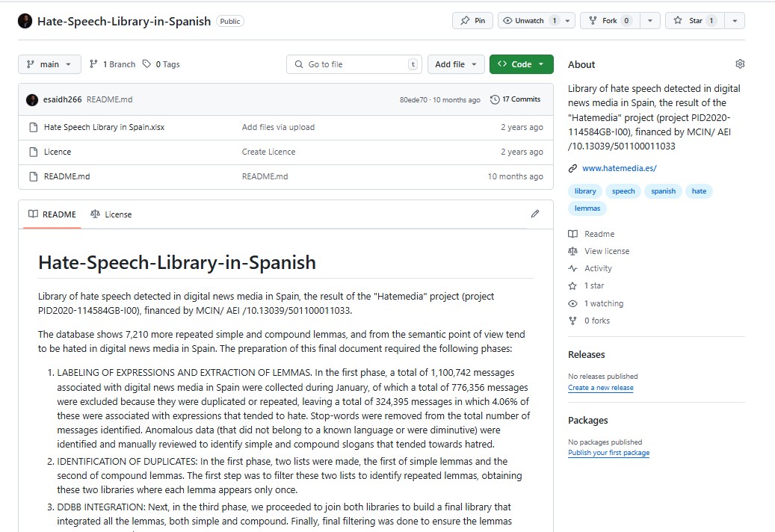Open the Licence file
This screenshot has height=532, width=775.
(x=58, y=152)
